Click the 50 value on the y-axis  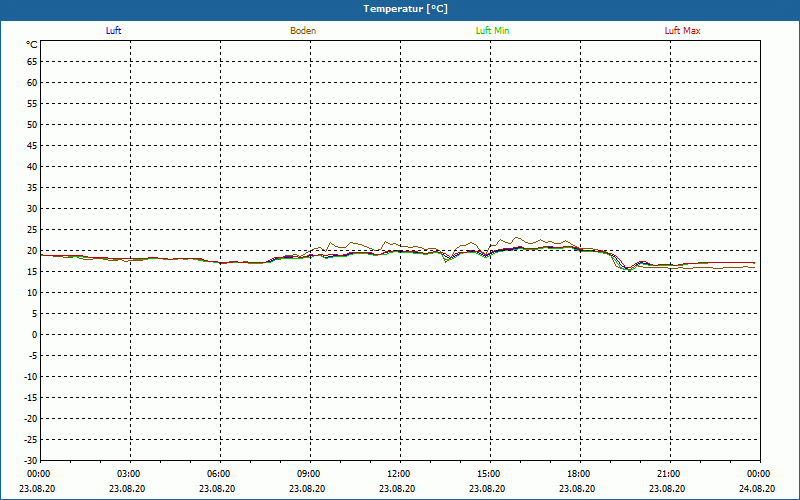coord(32,124)
